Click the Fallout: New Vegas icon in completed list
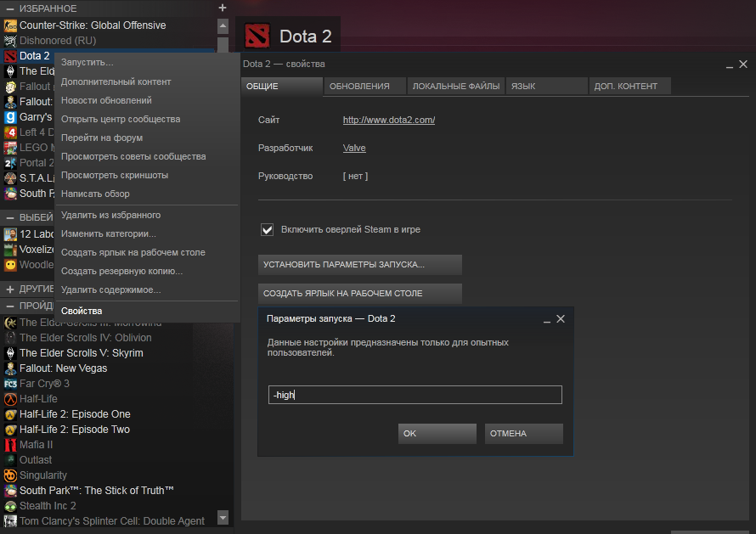The image size is (756, 534). tap(10, 368)
